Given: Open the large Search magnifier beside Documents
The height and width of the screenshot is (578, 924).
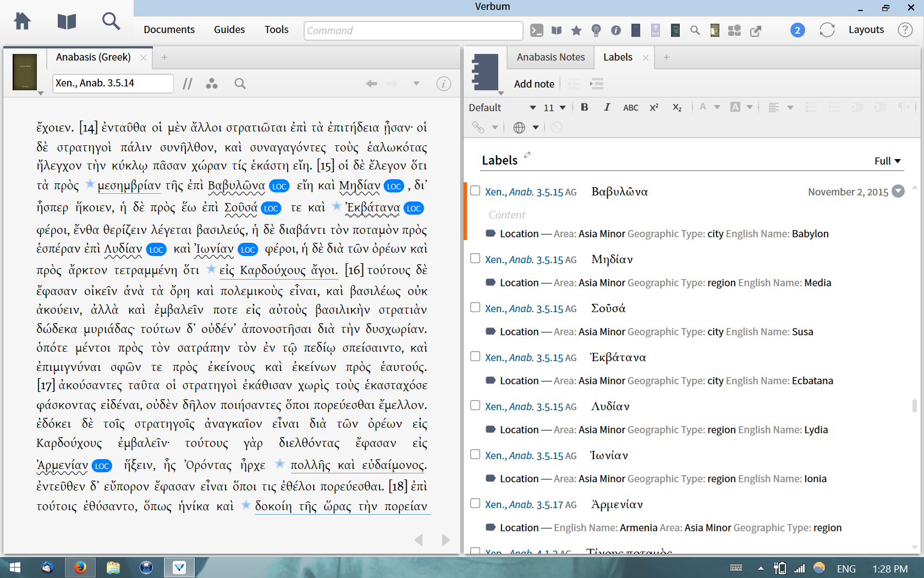Looking at the screenshot, I should pyautogui.click(x=111, y=21).
